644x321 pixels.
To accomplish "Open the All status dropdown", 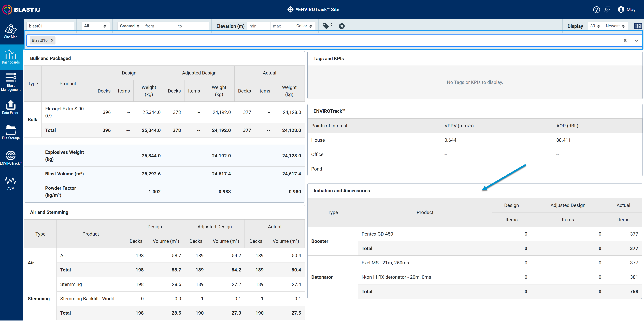I will [95, 26].
